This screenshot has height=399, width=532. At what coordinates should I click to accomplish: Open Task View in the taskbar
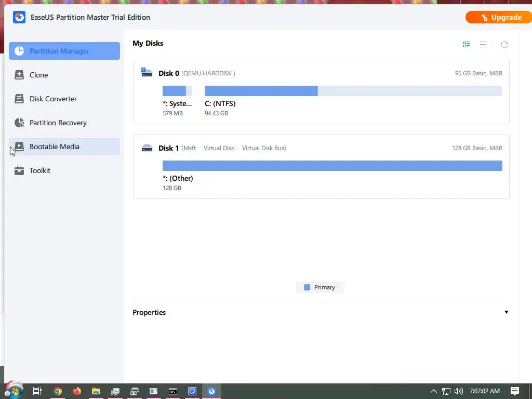(x=37, y=391)
